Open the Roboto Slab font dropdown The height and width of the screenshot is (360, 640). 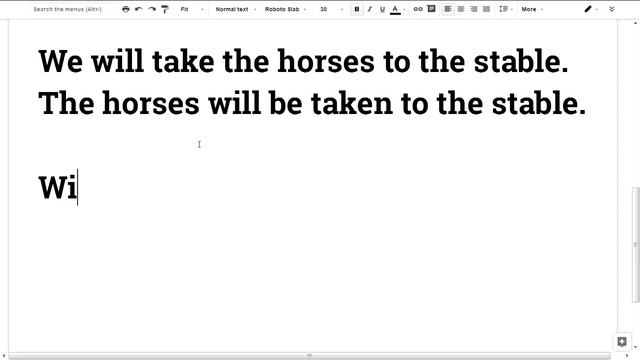point(285,9)
